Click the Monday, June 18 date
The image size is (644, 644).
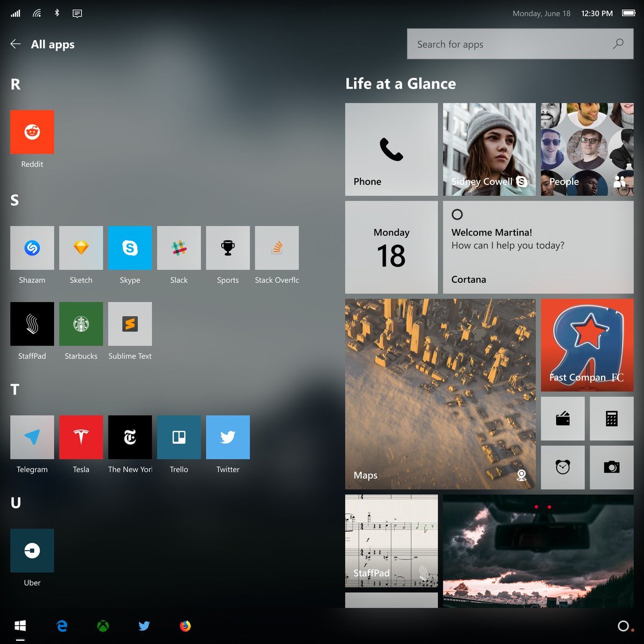pyautogui.click(x=541, y=13)
